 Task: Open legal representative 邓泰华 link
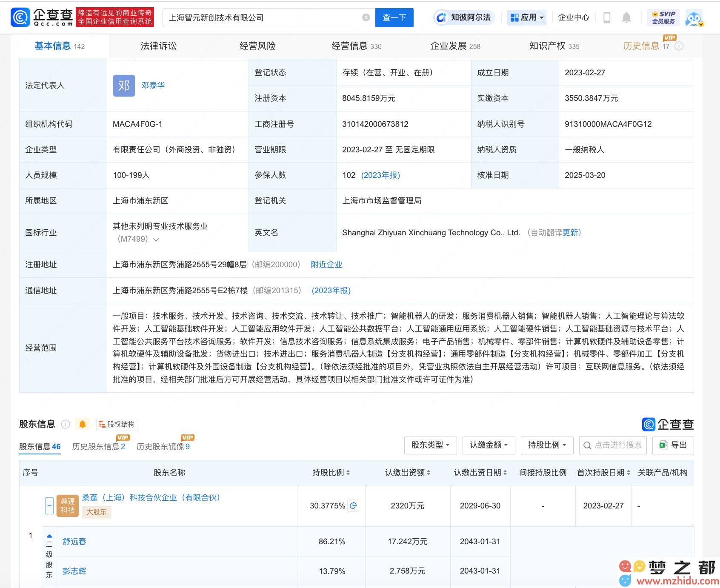click(x=153, y=86)
